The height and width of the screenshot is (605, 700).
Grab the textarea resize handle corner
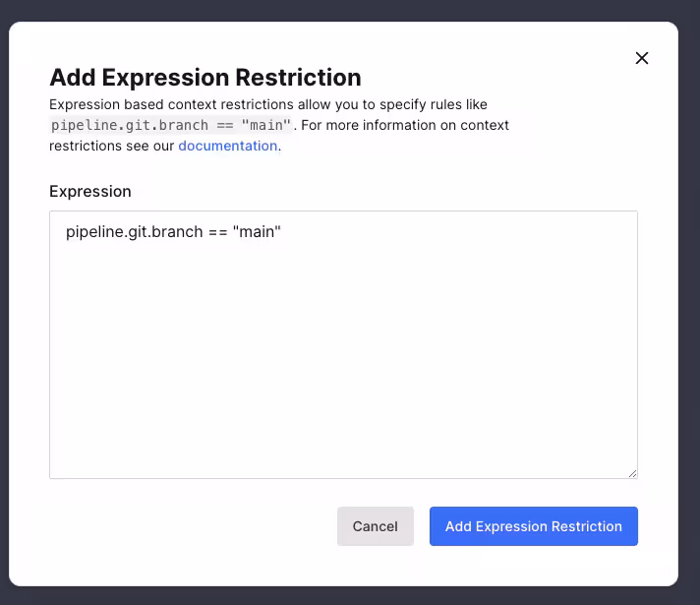pos(632,473)
